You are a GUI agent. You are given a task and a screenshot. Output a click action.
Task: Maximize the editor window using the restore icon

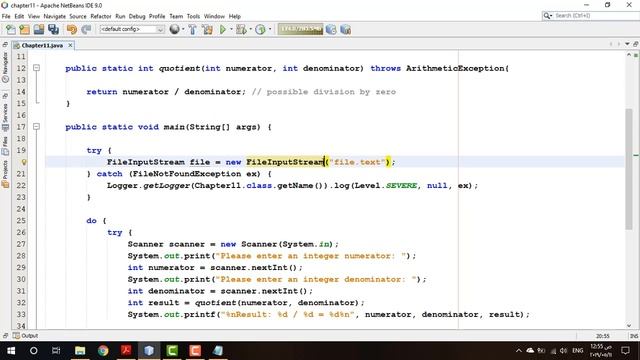636,44
